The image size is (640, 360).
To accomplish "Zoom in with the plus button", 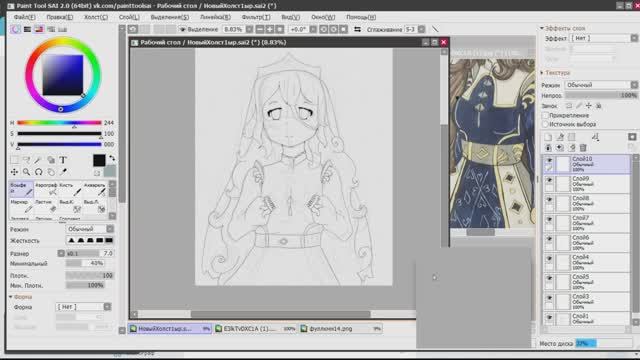I will coord(269,29).
